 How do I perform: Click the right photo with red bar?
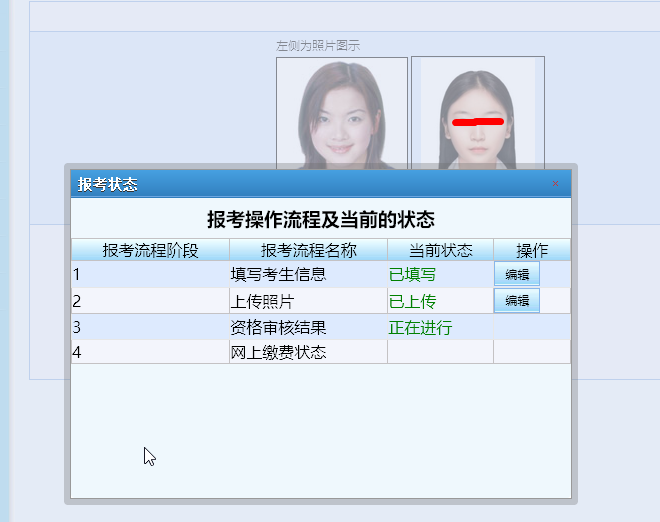pyautogui.click(x=478, y=110)
